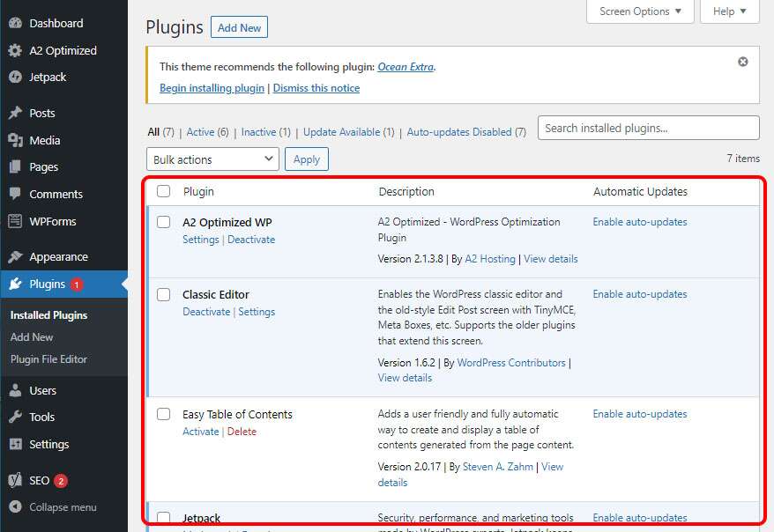The width and height of the screenshot is (774, 532).
Task: Open the Bulk actions dropdown
Action: pos(212,159)
